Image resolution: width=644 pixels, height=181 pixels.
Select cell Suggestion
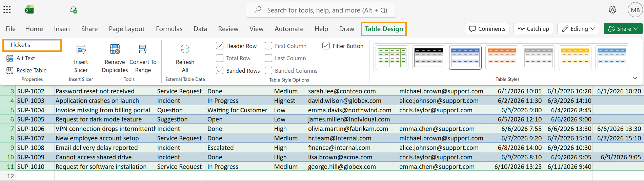tap(181, 119)
